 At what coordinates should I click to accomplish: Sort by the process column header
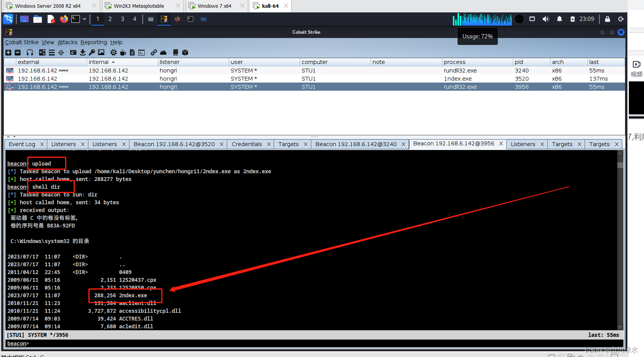(477, 62)
